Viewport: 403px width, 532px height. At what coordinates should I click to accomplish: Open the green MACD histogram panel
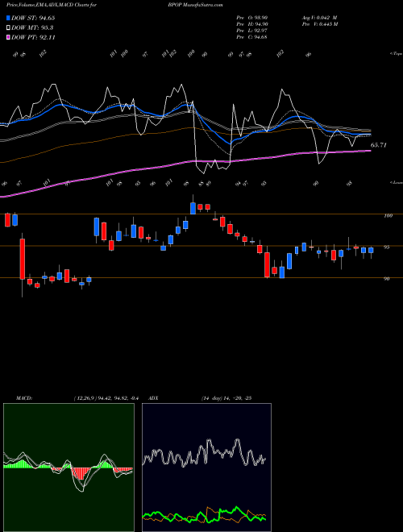click(x=69, y=468)
